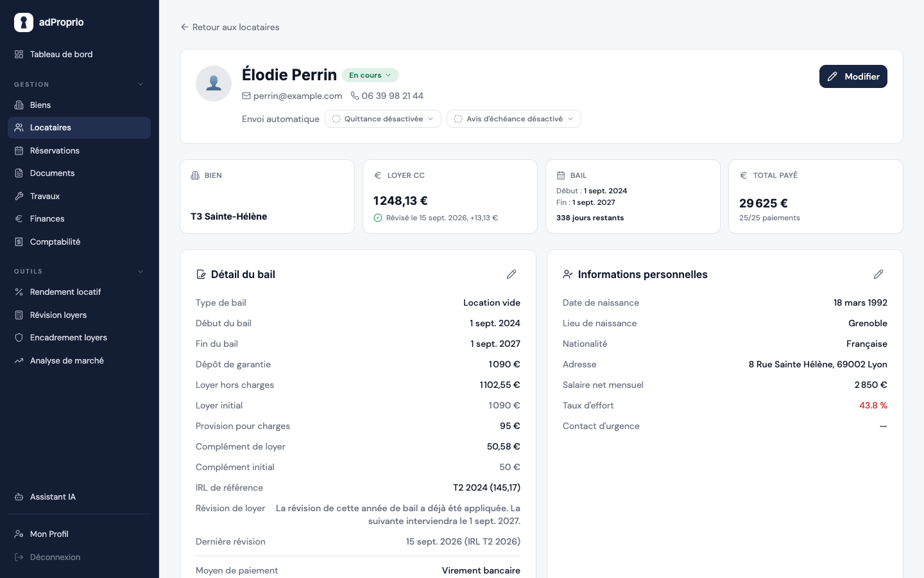Image resolution: width=924 pixels, height=578 pixels.
Task: Open the Quittance désactivée dropdown
Action: point(383,119)
